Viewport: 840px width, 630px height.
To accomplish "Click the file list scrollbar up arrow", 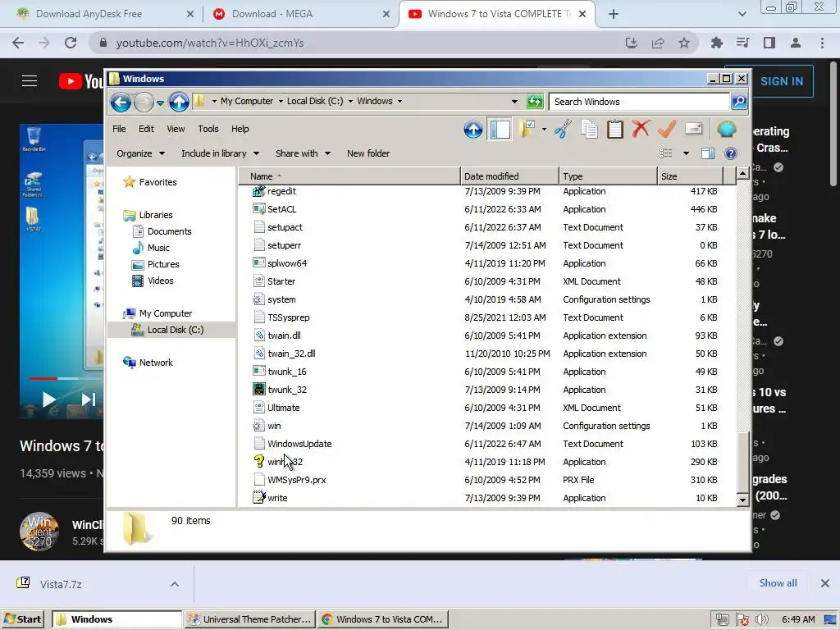I will pos(742,174).
